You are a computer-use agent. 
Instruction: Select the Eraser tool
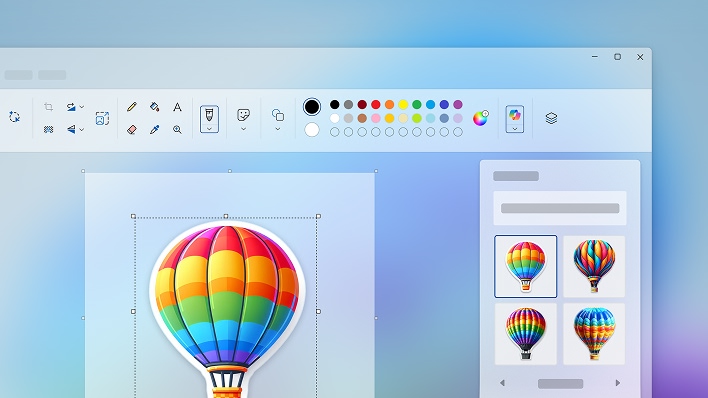pyautogui.click(x=131, y=130)
